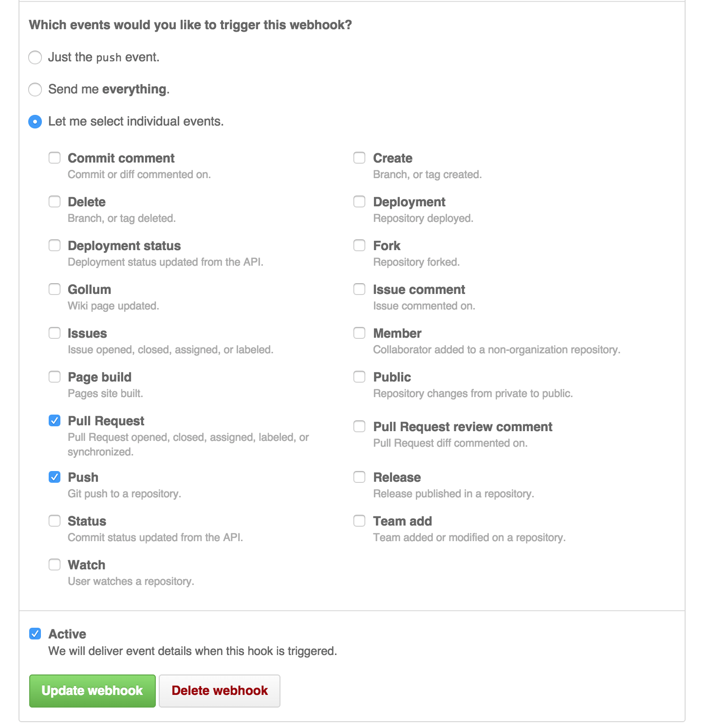Click the Delete webhook button
708x728 pixels.
click(219, 691)
